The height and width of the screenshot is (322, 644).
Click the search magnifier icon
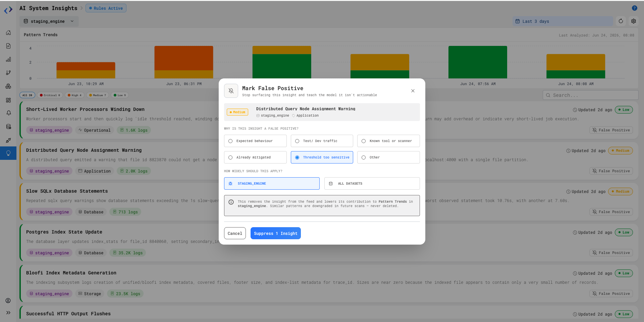(548, 95)
